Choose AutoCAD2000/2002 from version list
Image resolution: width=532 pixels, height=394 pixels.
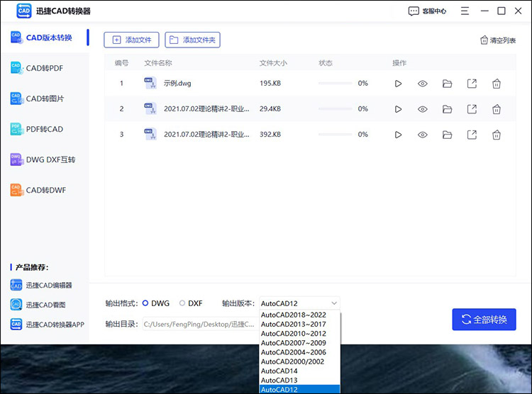[299, 361]
